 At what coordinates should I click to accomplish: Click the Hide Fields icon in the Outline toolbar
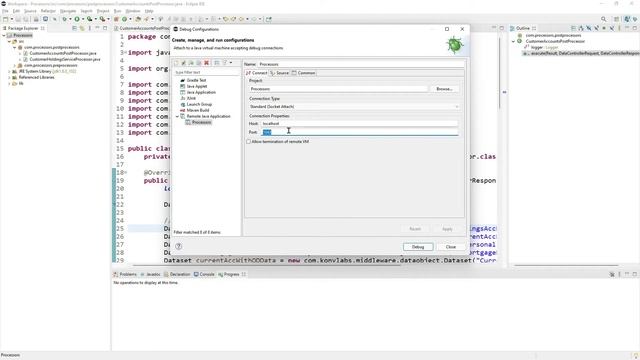pos(589,28)
